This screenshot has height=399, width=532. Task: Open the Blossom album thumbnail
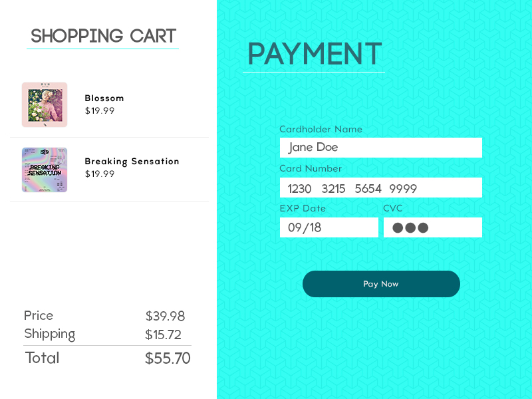[x=45, y=104]
